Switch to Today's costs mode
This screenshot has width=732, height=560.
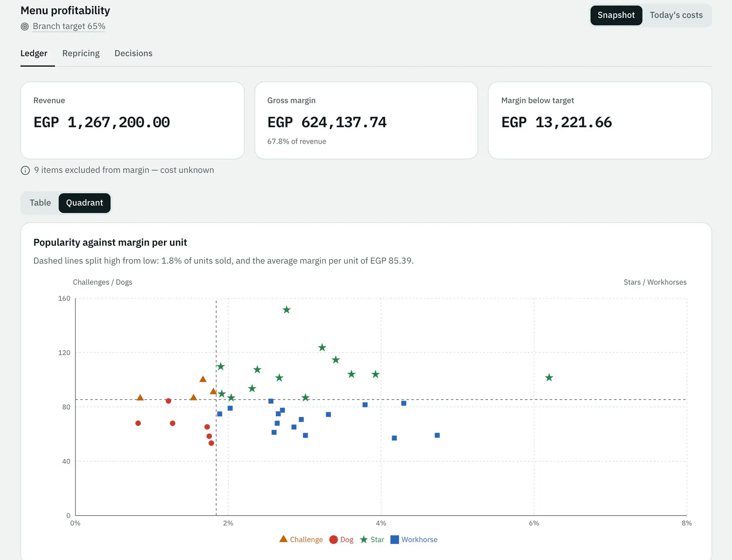pos(676,15)
